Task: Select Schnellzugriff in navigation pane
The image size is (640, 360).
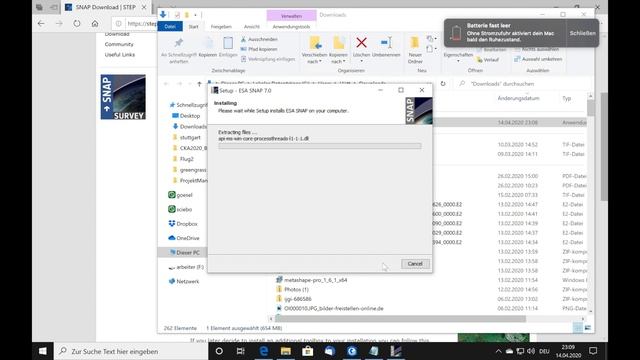Action: pos(188,105)
